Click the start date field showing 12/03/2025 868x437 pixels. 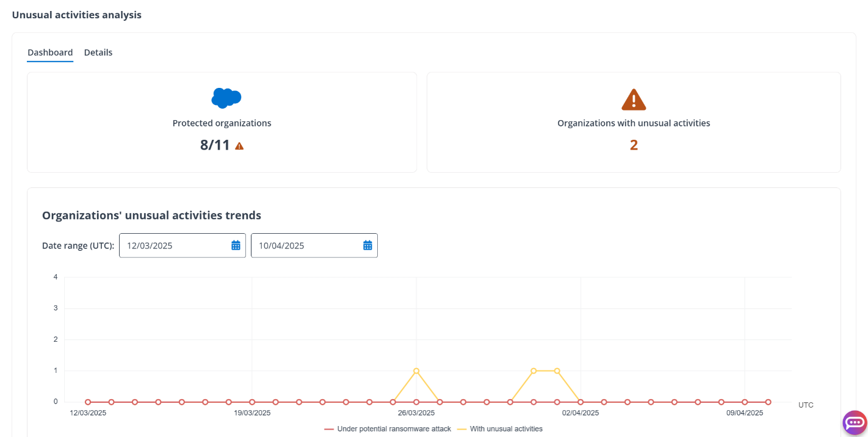coord(174,245)
